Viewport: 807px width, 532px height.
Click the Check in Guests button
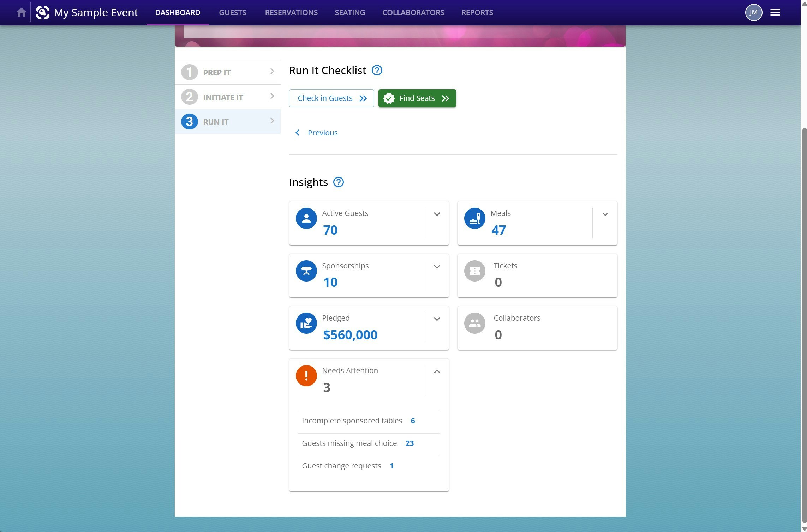(331, 98)
